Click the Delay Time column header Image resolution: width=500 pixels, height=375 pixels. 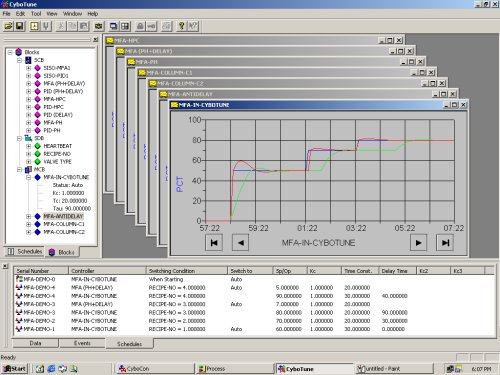pyautogui.click(x=398, y=271)
